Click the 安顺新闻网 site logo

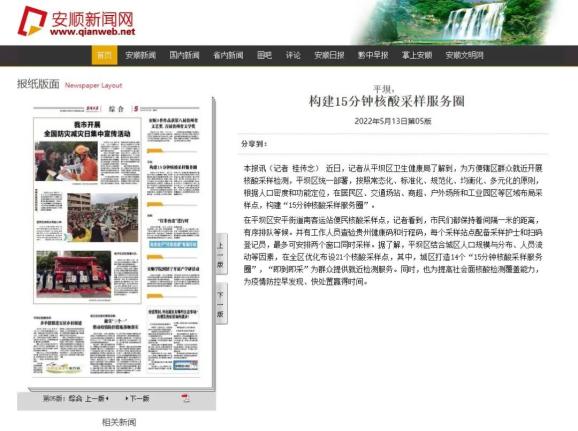point(77,22)
